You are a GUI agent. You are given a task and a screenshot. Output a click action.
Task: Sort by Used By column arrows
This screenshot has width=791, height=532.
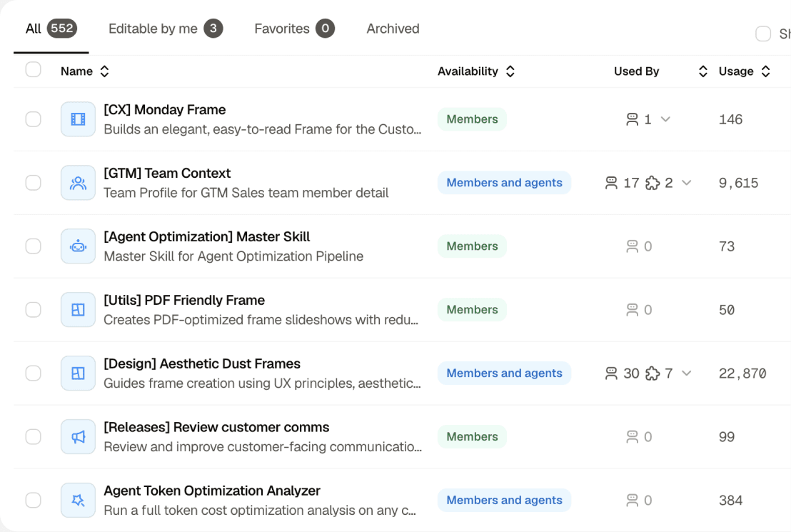(702, 71)
